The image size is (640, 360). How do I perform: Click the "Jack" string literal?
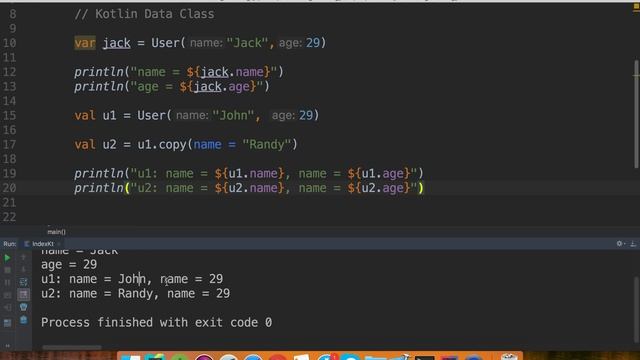[247, 42]
